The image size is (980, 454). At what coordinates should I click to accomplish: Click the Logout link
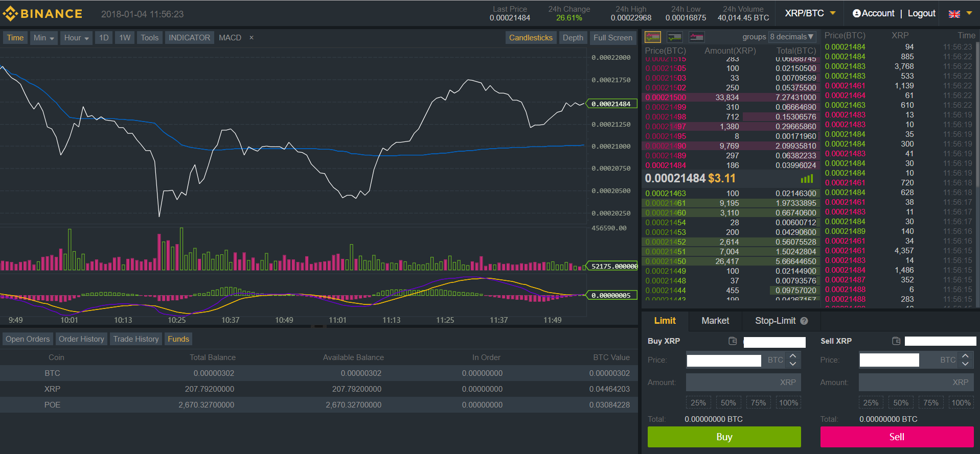(x=922, y=13)
